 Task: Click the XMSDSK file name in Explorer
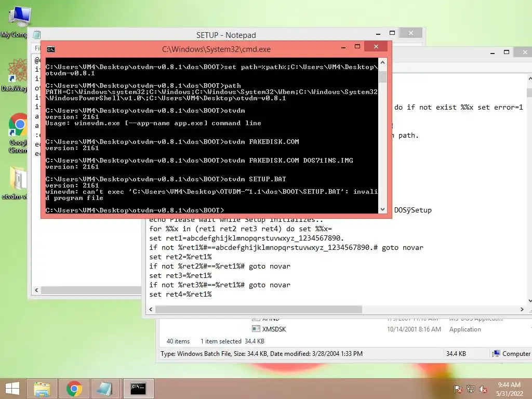274,329
